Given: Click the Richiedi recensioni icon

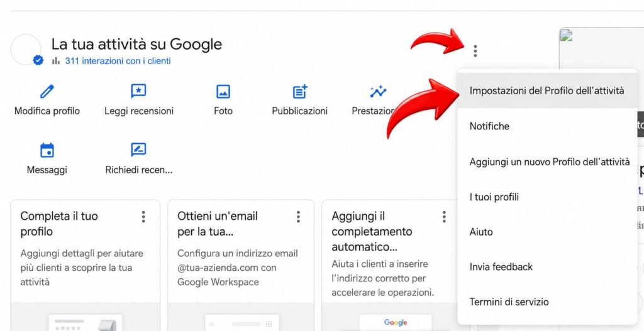Looking at the screenshot, I should pos(138,149).
